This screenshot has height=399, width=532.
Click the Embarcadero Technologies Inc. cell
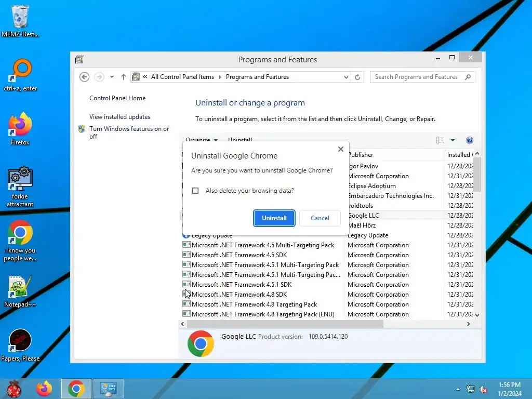(x=391, y=196)
